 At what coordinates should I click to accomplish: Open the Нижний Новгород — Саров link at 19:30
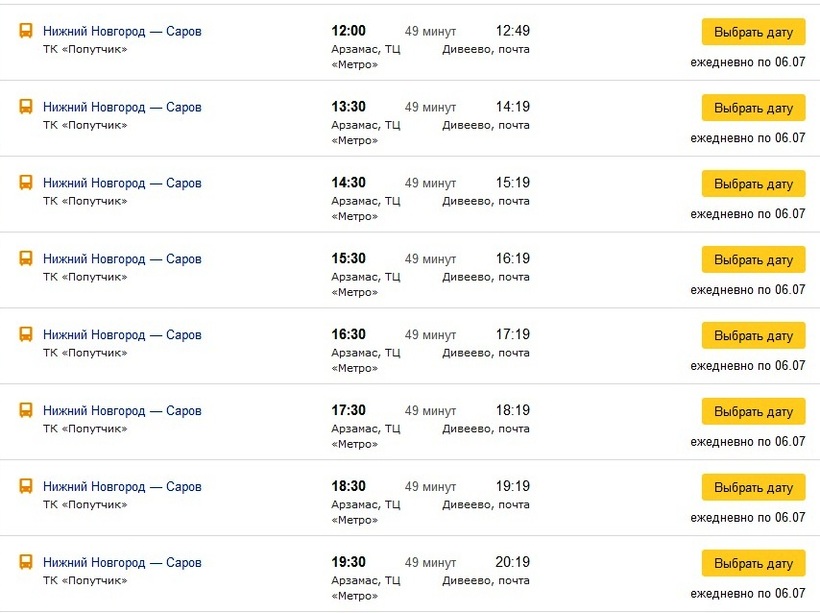[x=122, y=562]
